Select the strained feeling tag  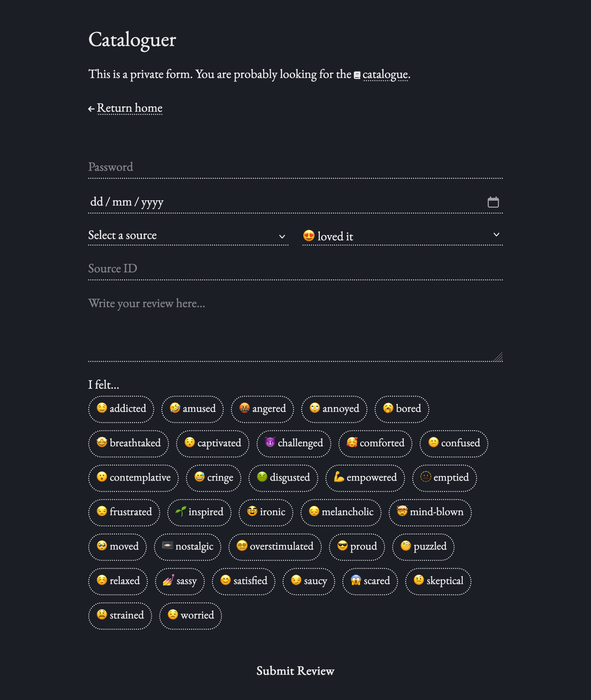(x=120, y=616)
